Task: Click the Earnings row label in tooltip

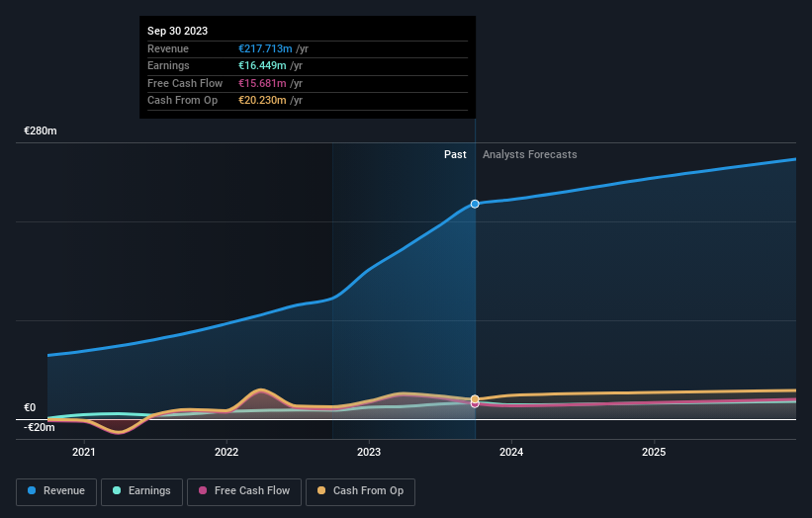Action: (168, 65)
